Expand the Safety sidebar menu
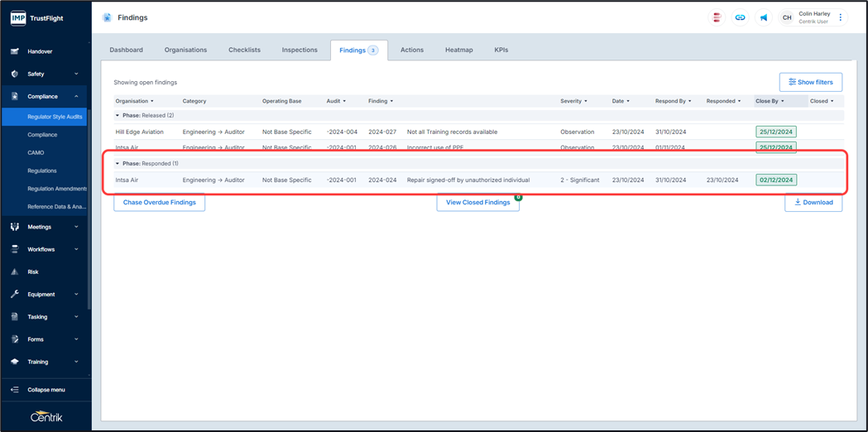The width and height of the screenshot is (868, 432). point(76,74)
